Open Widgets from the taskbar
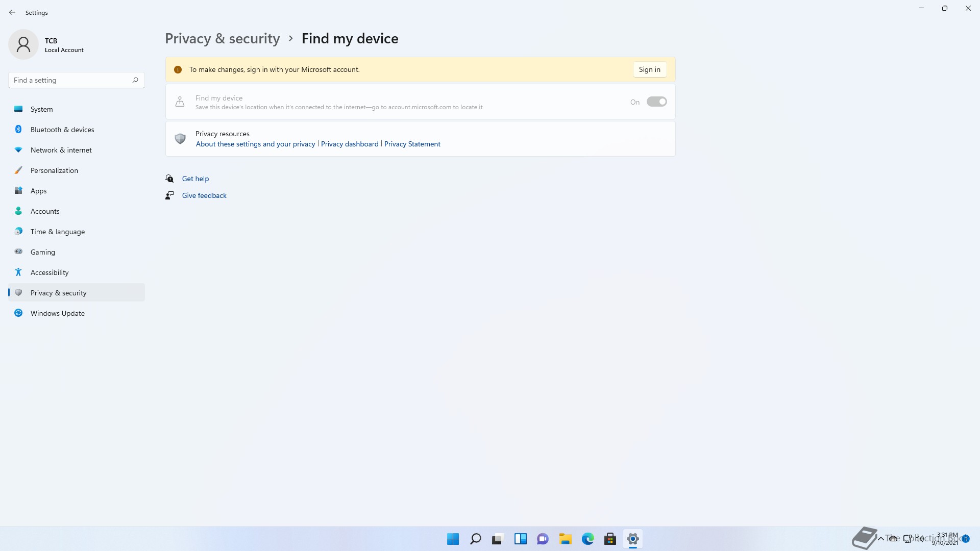 pos(520,539)
